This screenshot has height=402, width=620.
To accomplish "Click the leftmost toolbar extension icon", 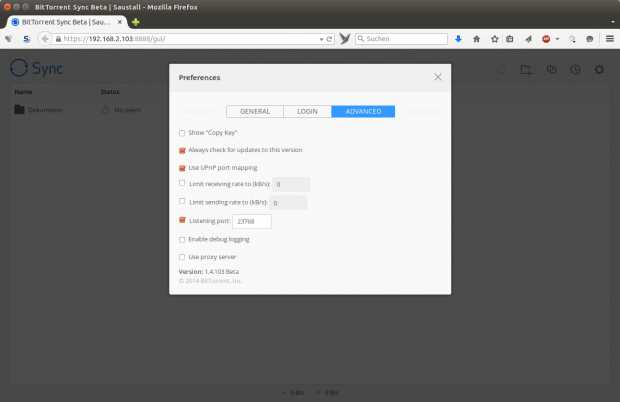I will click(x=8, y=39).
